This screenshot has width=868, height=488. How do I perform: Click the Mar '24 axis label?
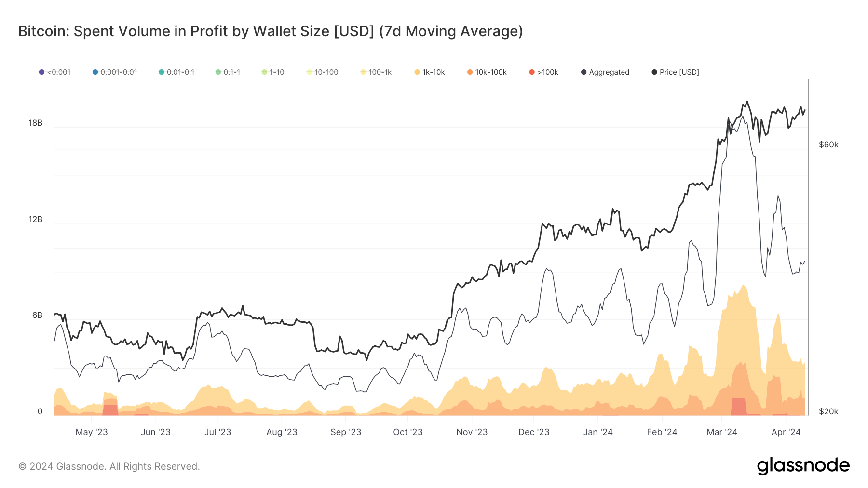click(722, 432)
